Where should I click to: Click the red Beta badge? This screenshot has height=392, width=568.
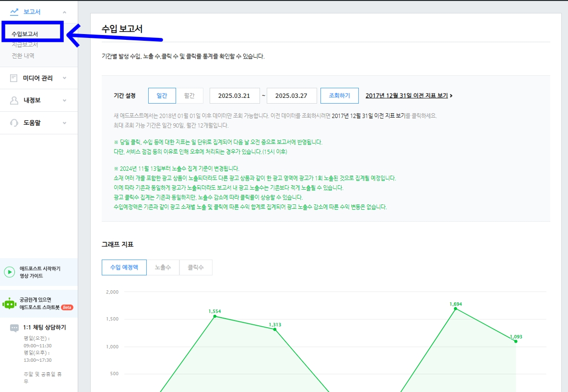(67, 307)
